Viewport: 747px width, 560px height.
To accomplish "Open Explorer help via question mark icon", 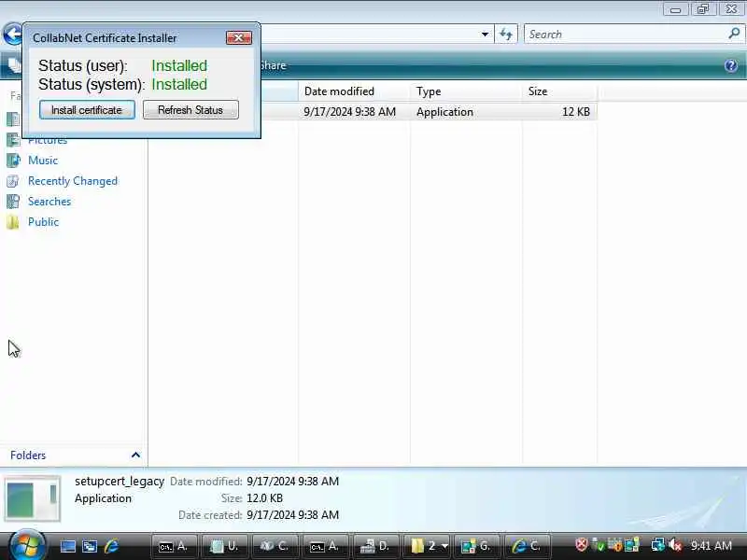I will point(731,65).
